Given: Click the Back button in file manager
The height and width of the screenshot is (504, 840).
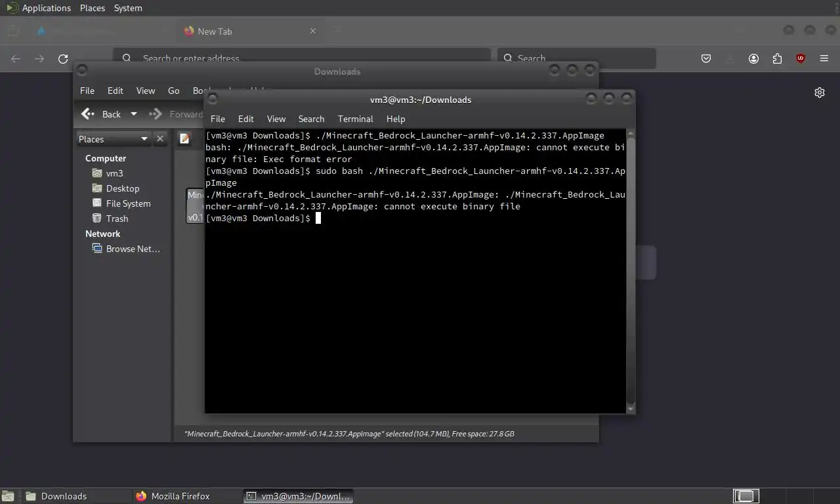Looking at the screenshot, I should (101, 114).
